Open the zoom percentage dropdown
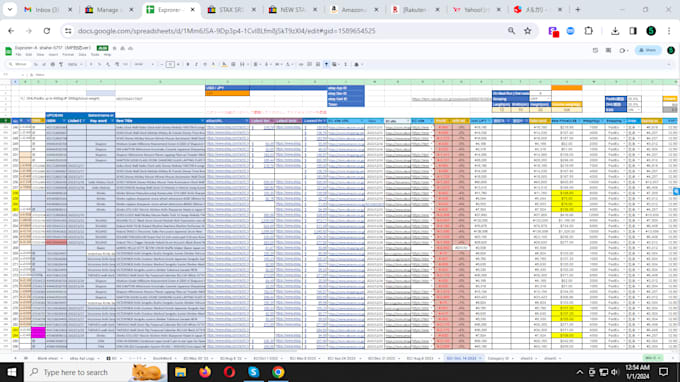Viewport: 680px width, 382px height. coord(75,64)
